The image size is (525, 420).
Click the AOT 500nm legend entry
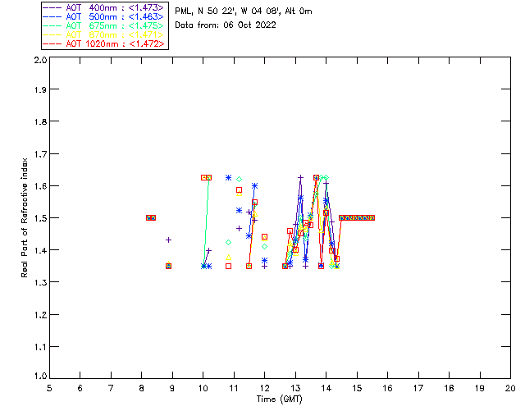tap(103, 16)
